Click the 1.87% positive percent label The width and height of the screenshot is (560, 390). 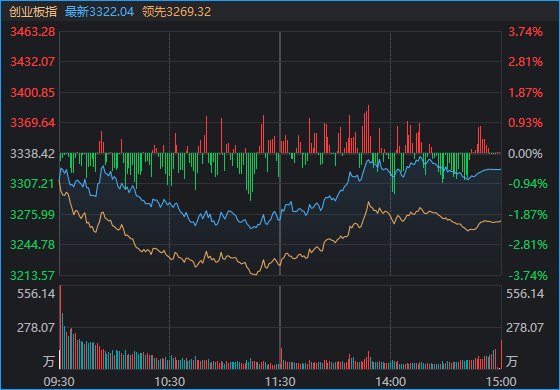[525, 93]
